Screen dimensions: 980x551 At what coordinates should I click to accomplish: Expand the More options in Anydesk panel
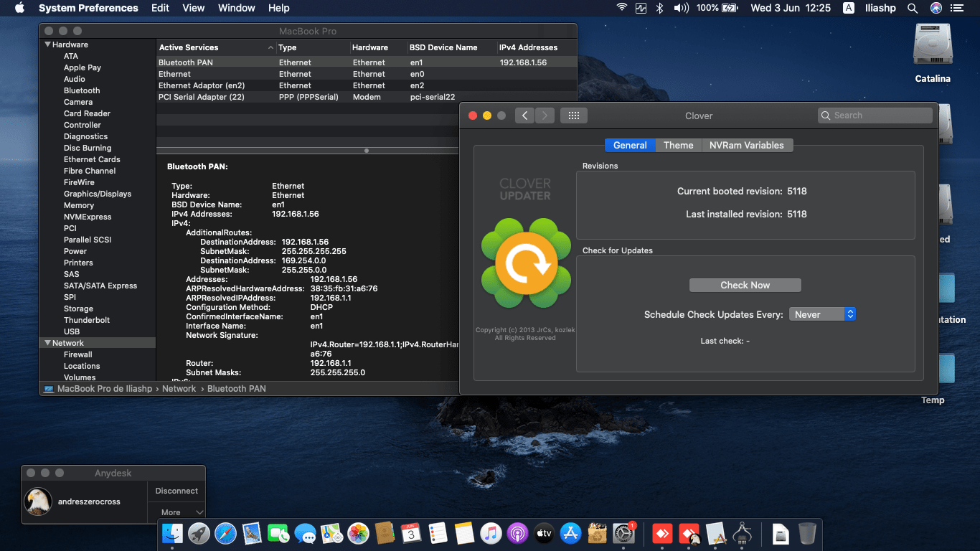tap(176, 512)
